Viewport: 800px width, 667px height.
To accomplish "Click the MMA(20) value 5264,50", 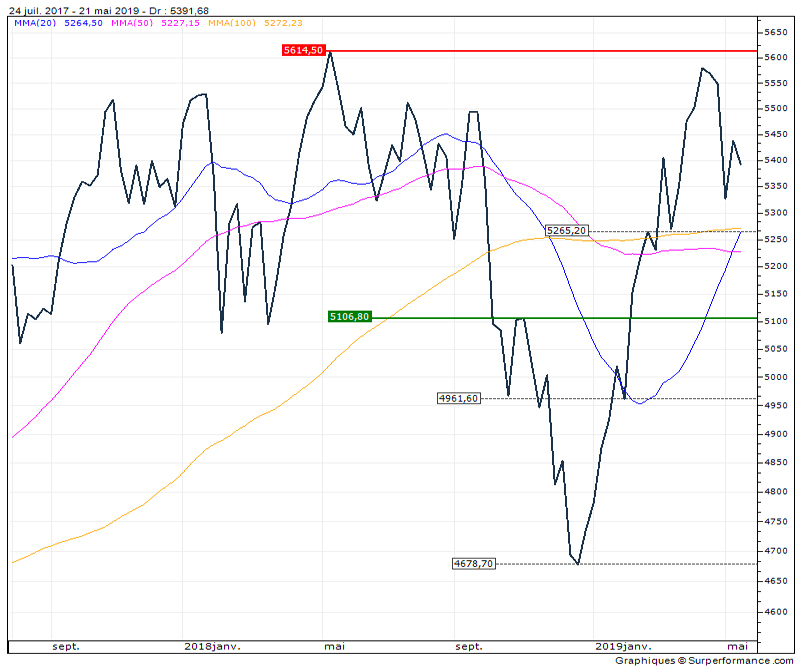I will coord(83,23).
